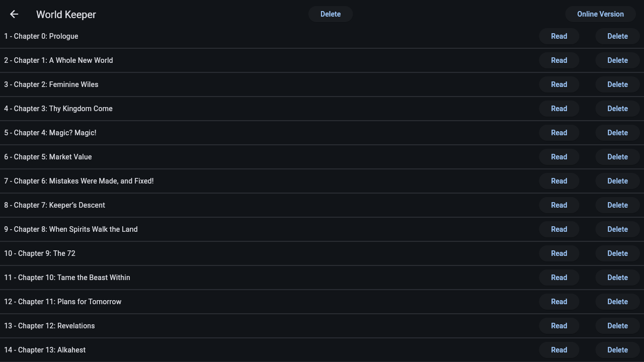Delete Chapter 2: Feminine Wiles
The image size is (644, 362).
(617, 84)
